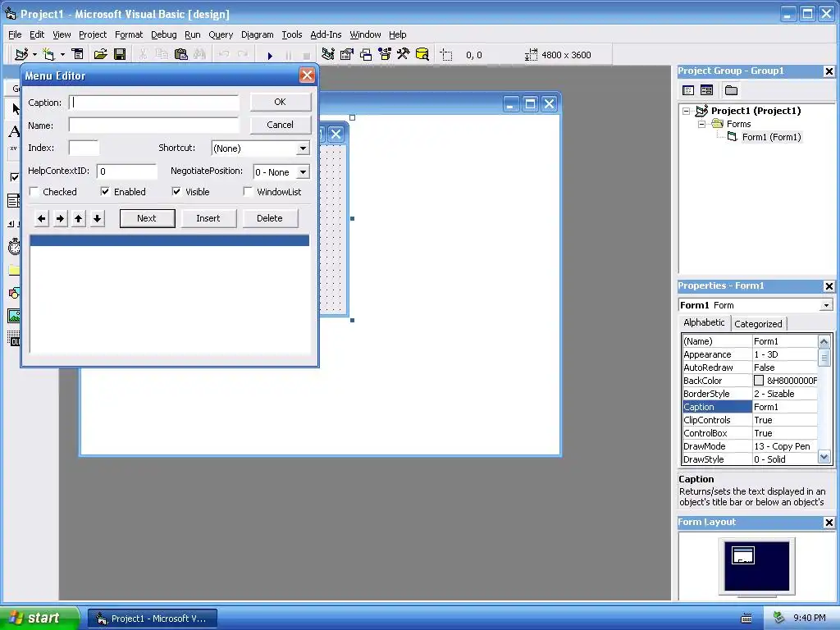The image size is (840, 630).
Task: Click View Object icon in Project panel
Action: [706, 90]
